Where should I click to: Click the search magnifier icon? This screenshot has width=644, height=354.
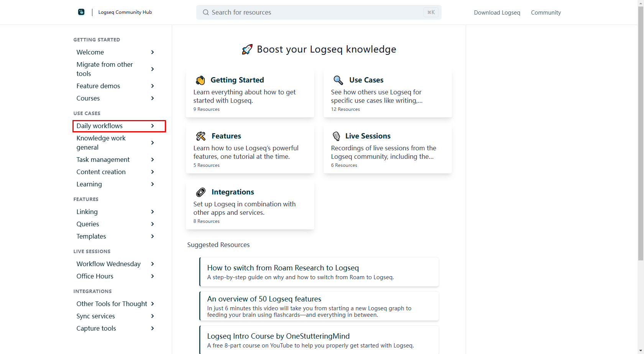[206, 12]
